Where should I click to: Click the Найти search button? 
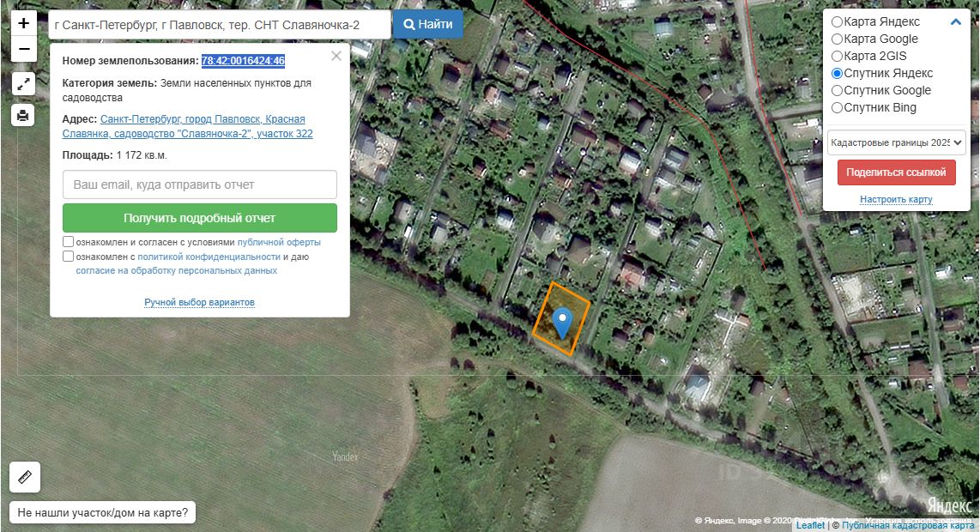coord(428,24)
